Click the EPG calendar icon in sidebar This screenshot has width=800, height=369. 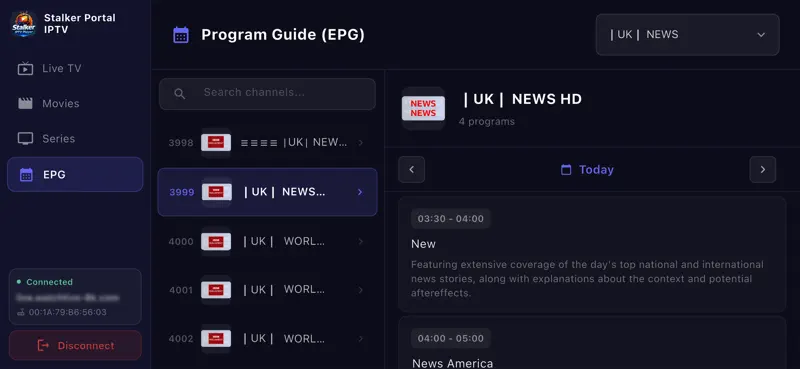click(x=26, y=175)
